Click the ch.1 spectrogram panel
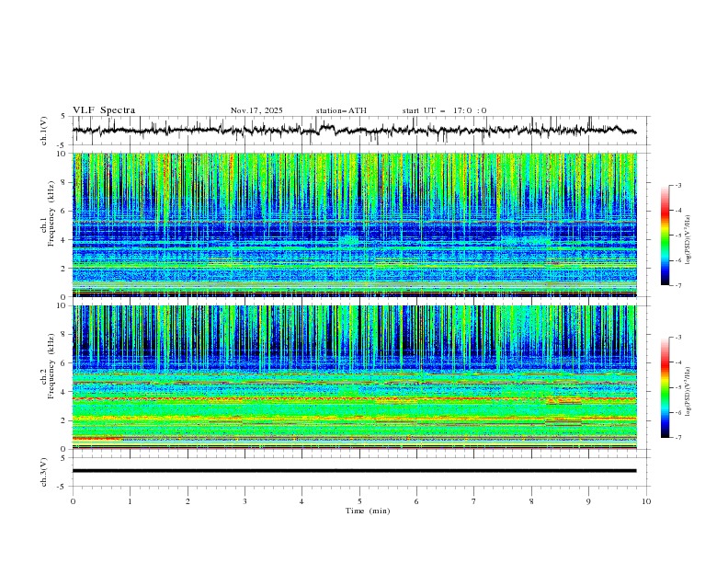 pos(354,224)
